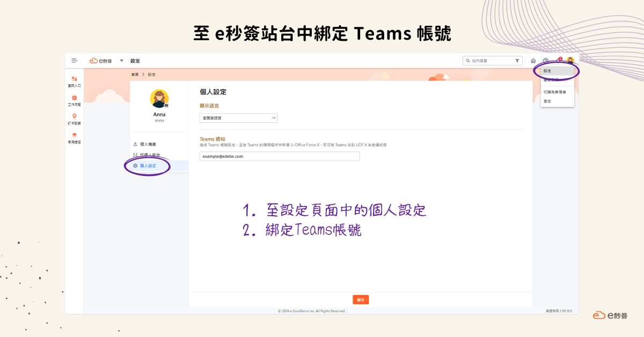Click the Teams 通知 section label
This screenshot has width=644, height=337.
coord(213,139)
